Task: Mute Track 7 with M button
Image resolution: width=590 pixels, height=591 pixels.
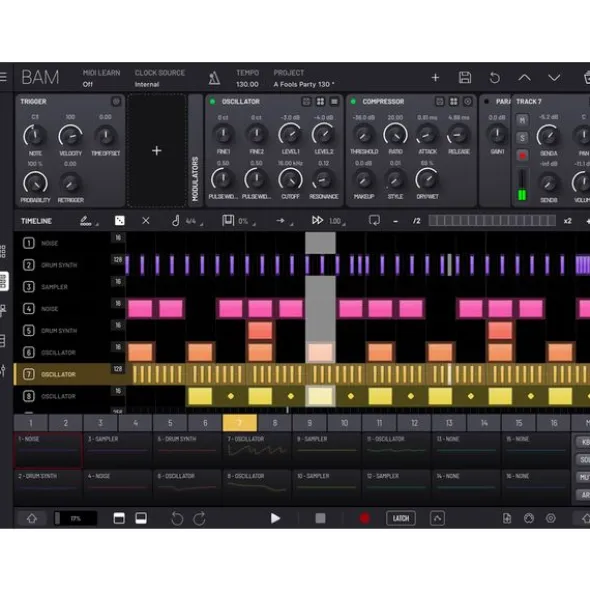Action: pos(522,120)
